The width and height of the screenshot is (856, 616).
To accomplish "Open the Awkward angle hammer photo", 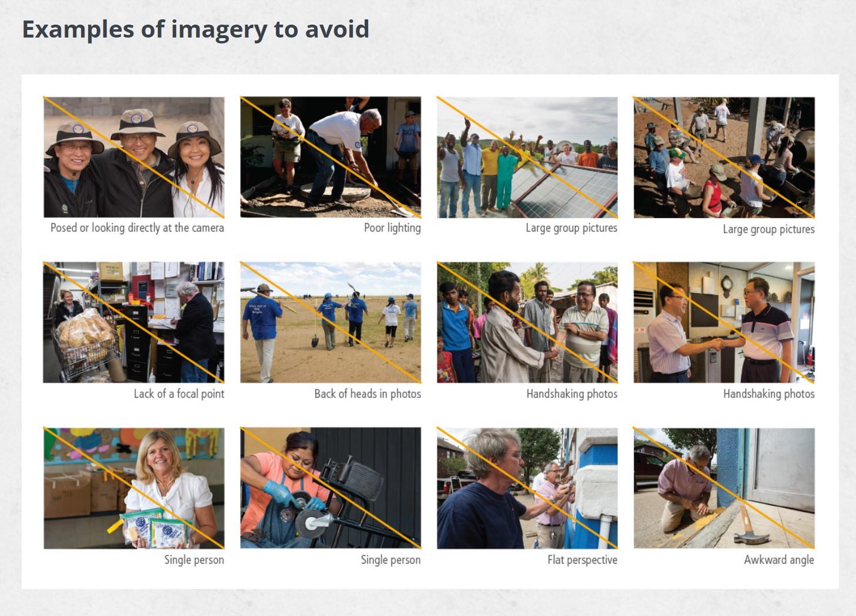I will click(724, 488).
